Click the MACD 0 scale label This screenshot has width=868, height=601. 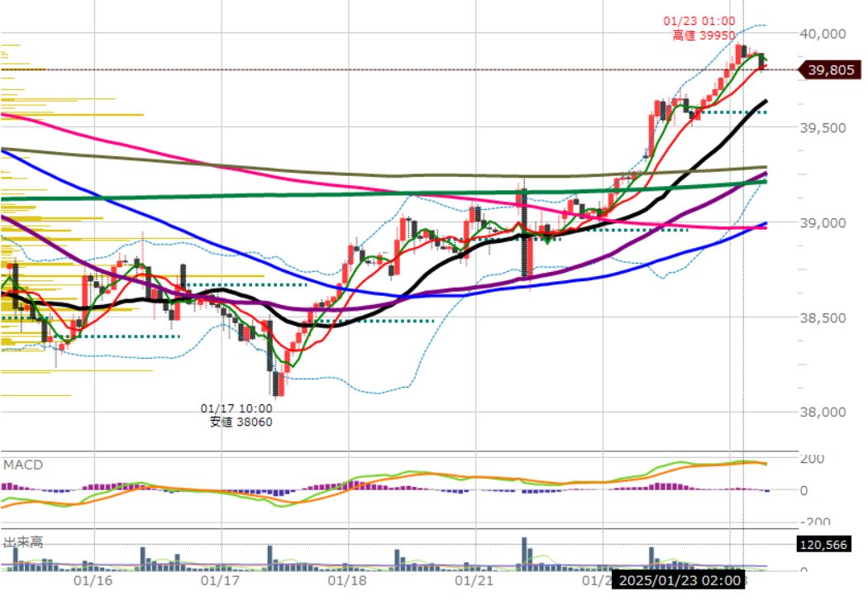pos(804,490)
